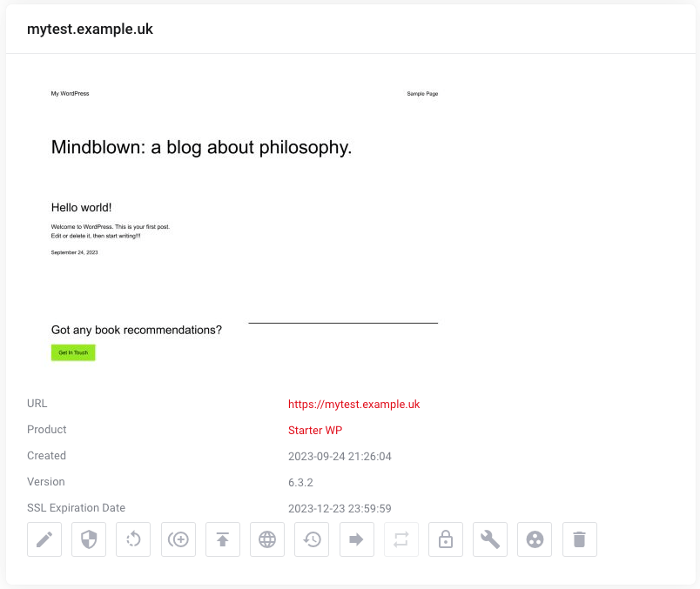The image size is (700, 589).
Task: Click the dotted circular arrow refresh icon
Action: 133,539
